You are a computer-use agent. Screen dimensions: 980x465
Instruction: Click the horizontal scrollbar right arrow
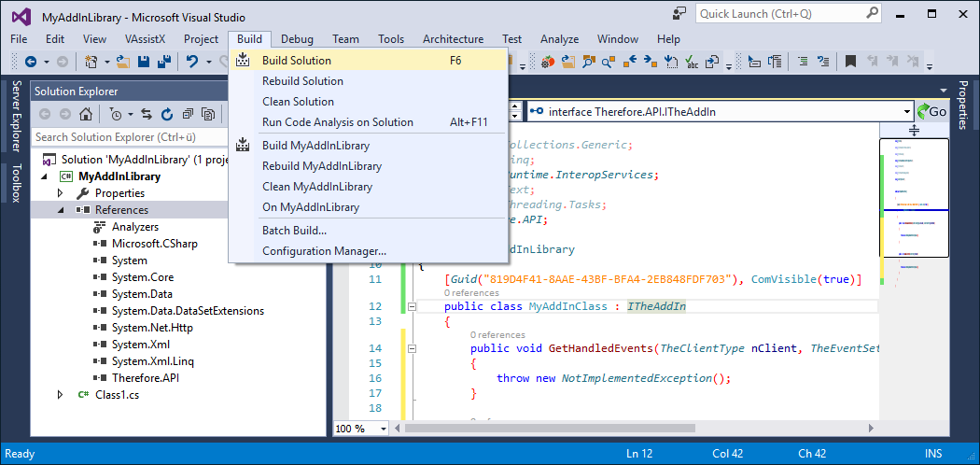coord(871,429)
